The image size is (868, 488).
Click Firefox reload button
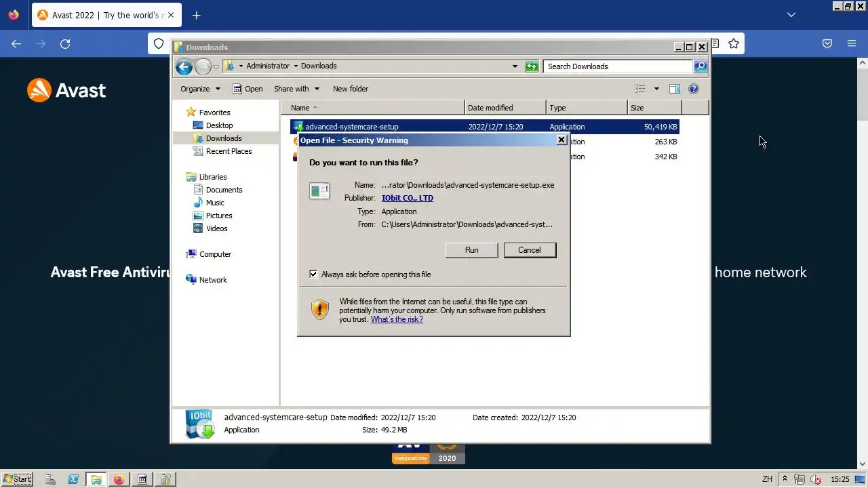[65, 43]
